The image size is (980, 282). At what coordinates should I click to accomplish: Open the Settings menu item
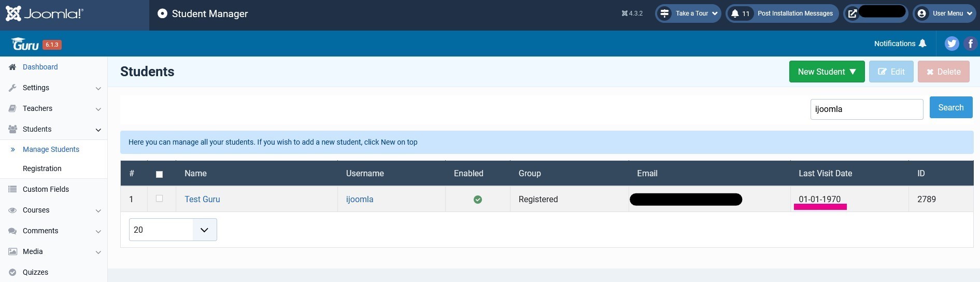pos(36,88)
